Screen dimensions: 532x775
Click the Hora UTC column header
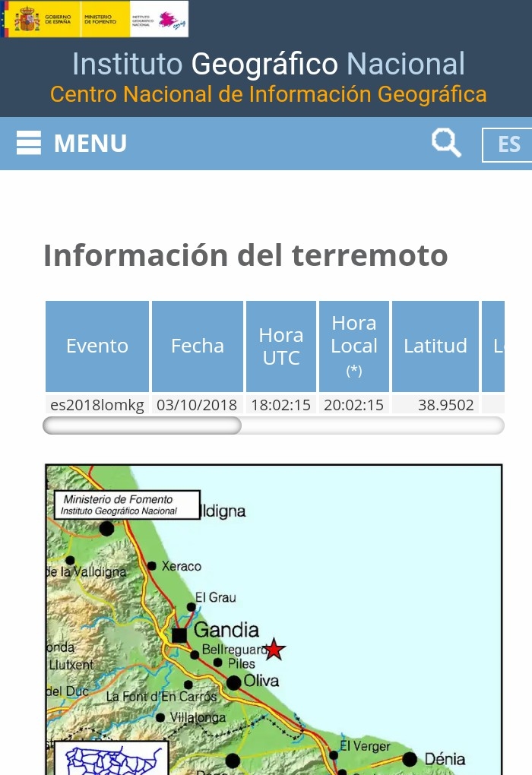(281, 346)
